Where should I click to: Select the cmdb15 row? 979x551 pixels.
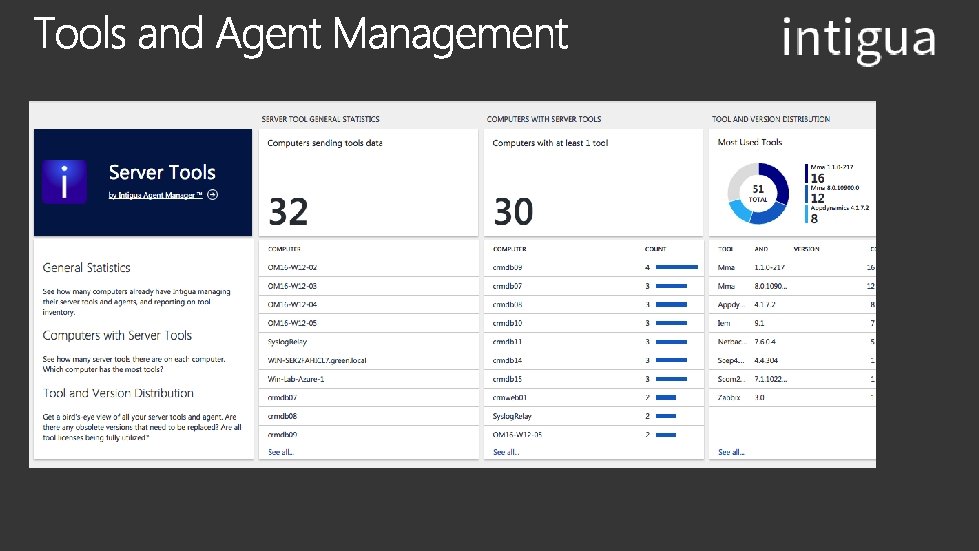coord(593,379)
